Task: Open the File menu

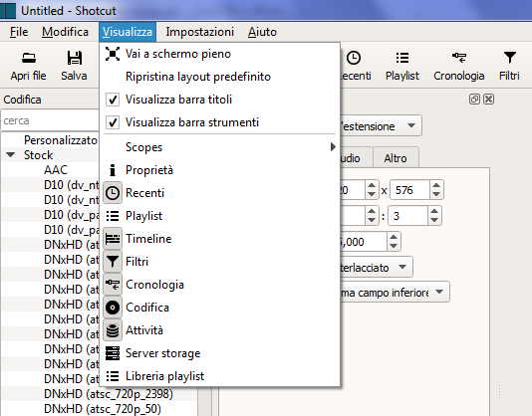Action: 19,32
